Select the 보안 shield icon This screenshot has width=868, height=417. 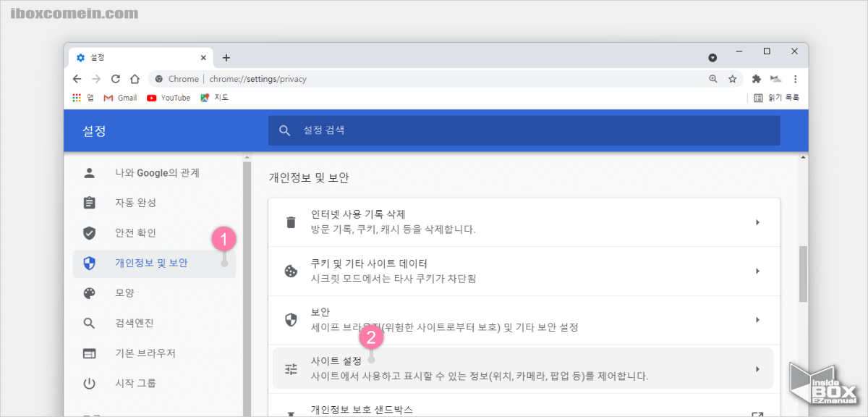292,318
